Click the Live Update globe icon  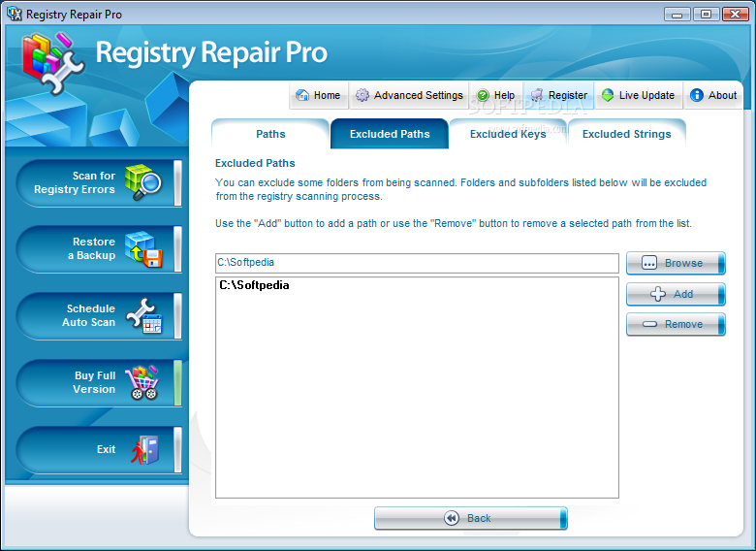coord(608,95)
